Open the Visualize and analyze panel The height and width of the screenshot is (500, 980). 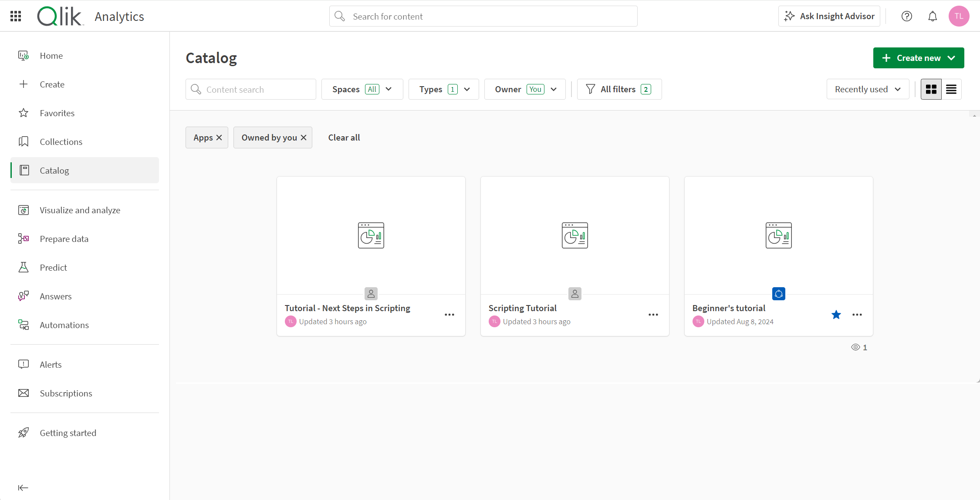[x=80, y=210]
